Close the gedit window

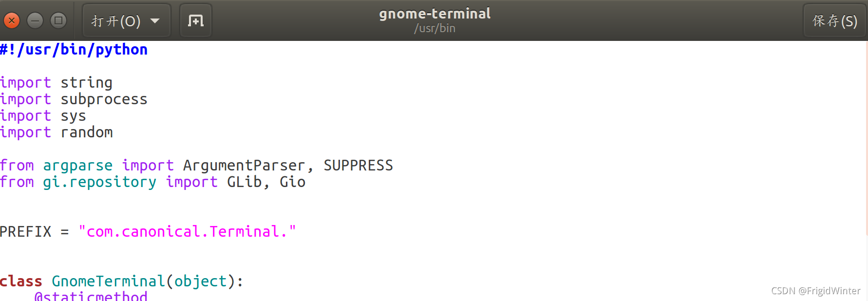(x=12, y=20)
